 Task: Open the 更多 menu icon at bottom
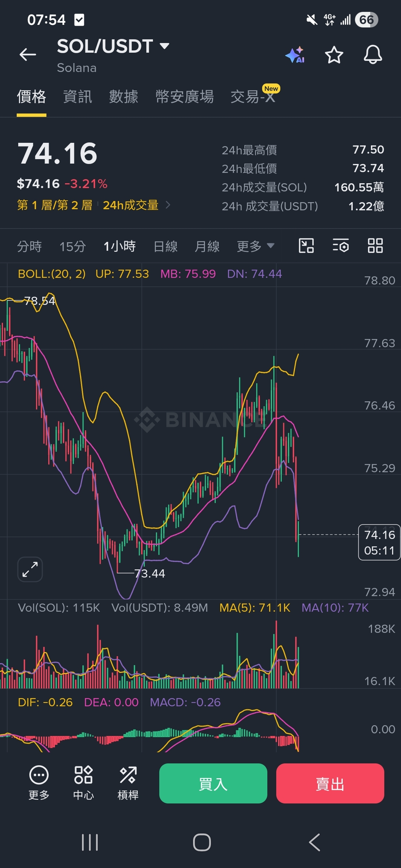pyautogui.click(x=39, y=783)
